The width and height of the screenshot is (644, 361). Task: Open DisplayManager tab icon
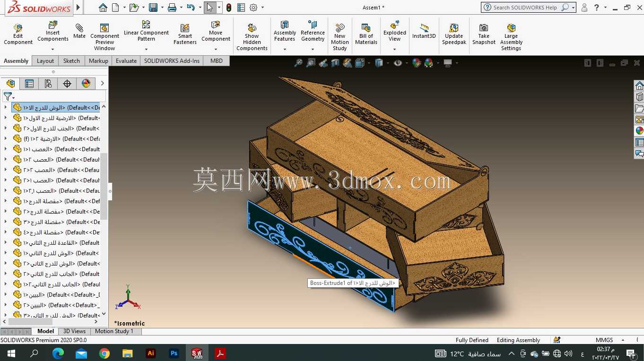tap(86, 84)
